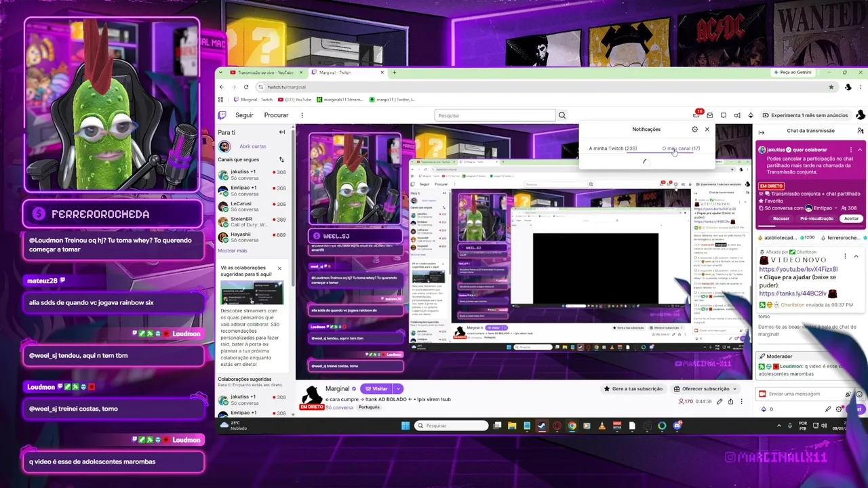Open the Procurar menu in Twitch

(276, 115)
